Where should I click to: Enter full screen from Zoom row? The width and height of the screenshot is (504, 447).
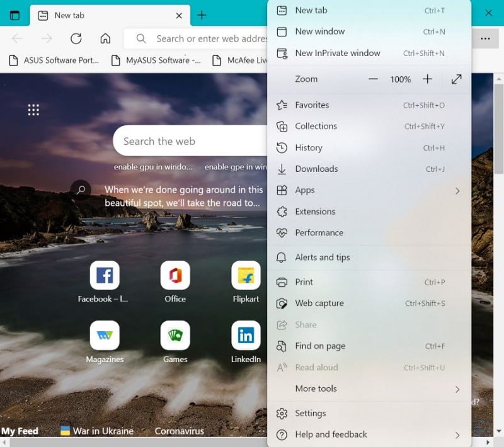[456, 79]
